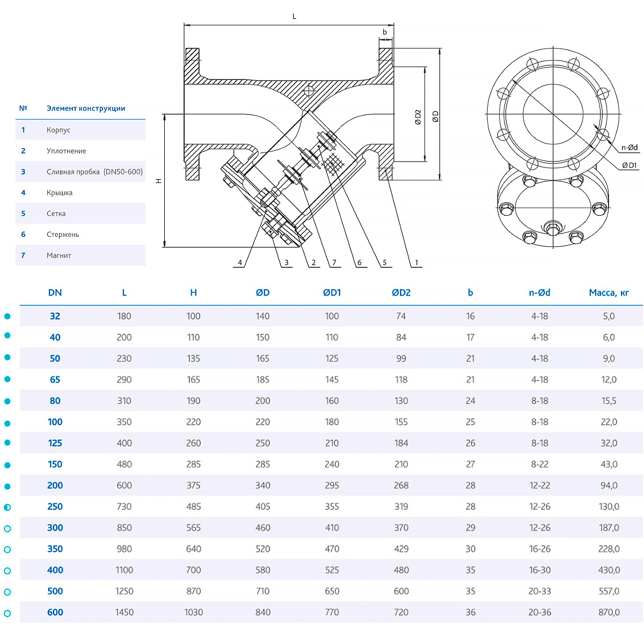The height and width of the screenshot is (644, 644).
Task: Click the filled dot beside DN 100 row
Action: [x=8, y=423]
